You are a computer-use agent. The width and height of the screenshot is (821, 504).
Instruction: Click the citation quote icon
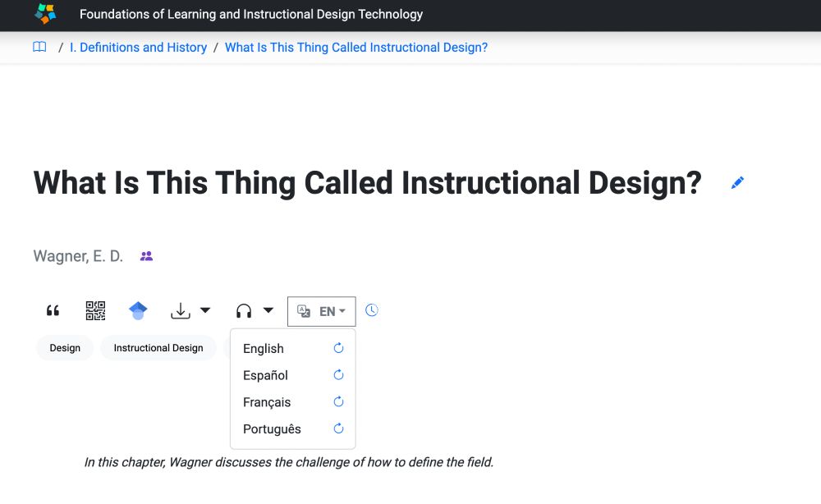(53, 311)
